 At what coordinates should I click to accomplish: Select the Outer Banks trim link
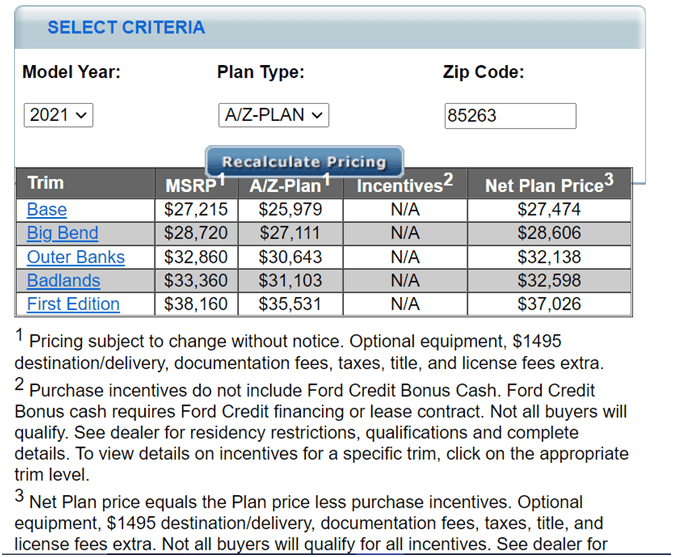(76, 257)
